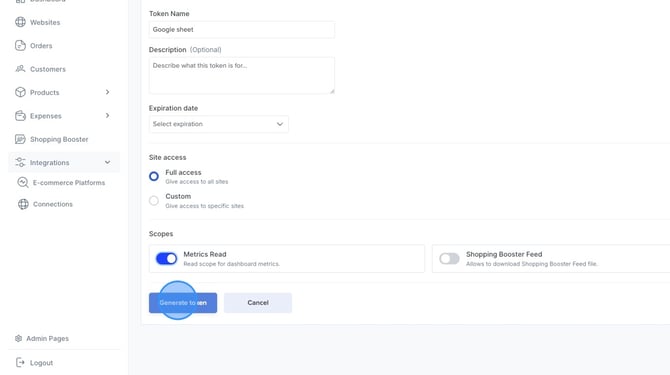The width and height of the screenshot is (670, 375).
Task: Click the Customers people icon
Action: (20, 69)
